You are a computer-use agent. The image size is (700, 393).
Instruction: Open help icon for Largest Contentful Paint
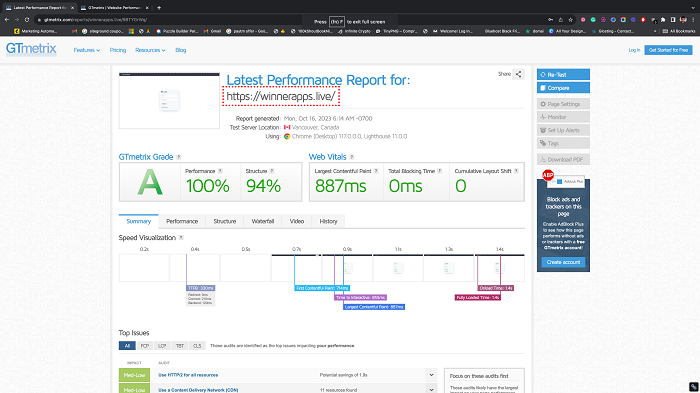[376, 171]
